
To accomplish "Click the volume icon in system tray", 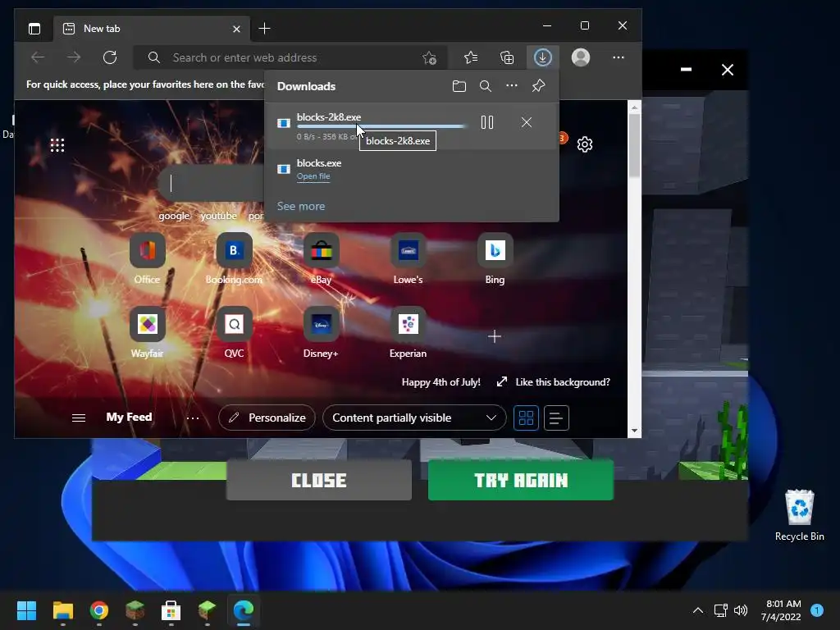I will [741, 610].
